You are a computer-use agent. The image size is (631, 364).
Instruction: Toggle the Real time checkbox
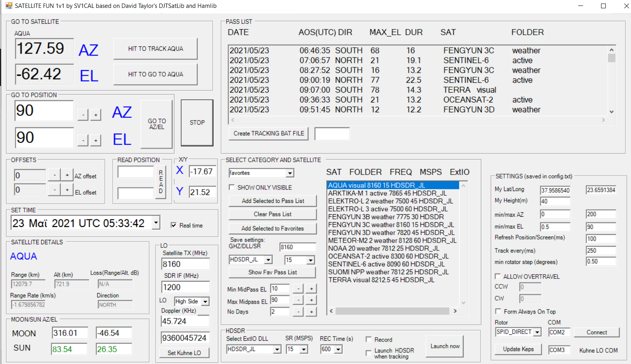(x=173, y=225)
